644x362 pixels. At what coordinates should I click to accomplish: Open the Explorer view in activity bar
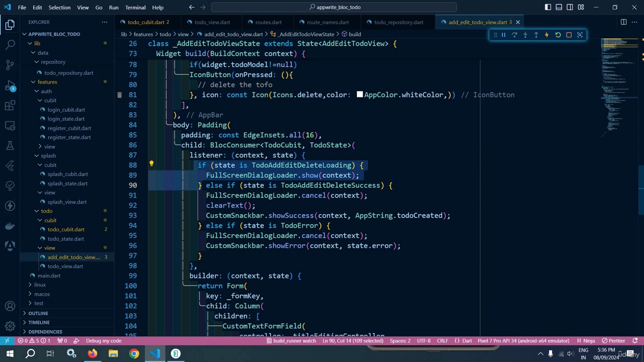(10, 24)
